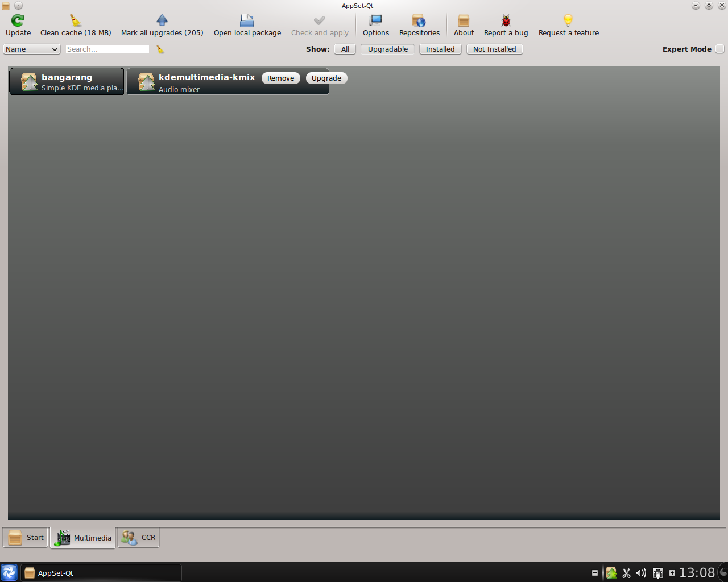The image size is (728, 582).
Task: Click the Search input field
Action: pos(107,49)
